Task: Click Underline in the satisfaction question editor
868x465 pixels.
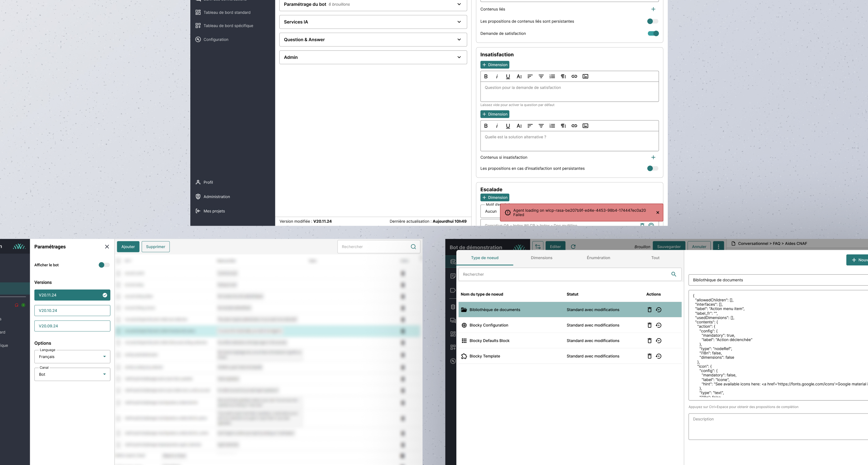Action: coord(508,77)
